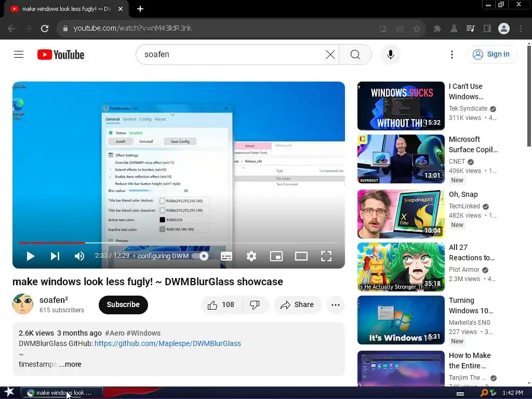Screen dimensions: 532x399
Task: Click Plot Armor channel name
Action: pyautogui.click(x=464, y=270)
